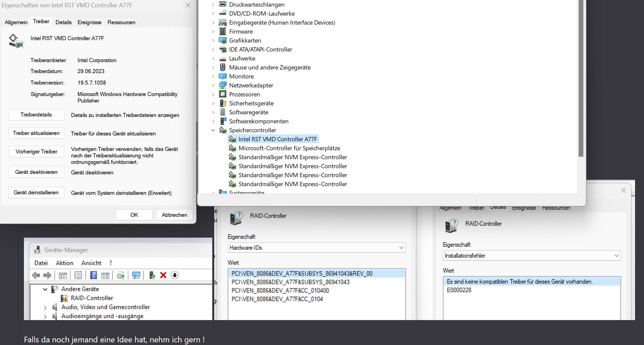
Task: Switch to the Allgemein tab in VMD properties
Action: [16, 22]
